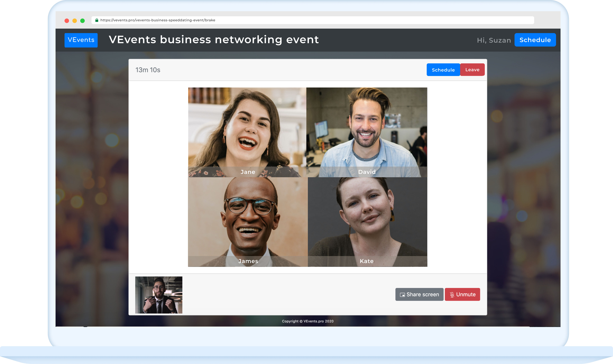Select Kate's video tile
This screenshot has height=364, width=613.
point(367,222)
